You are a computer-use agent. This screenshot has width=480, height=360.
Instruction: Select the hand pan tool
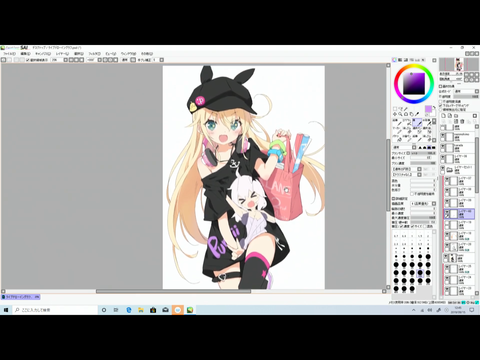click(x=412, y=114)
